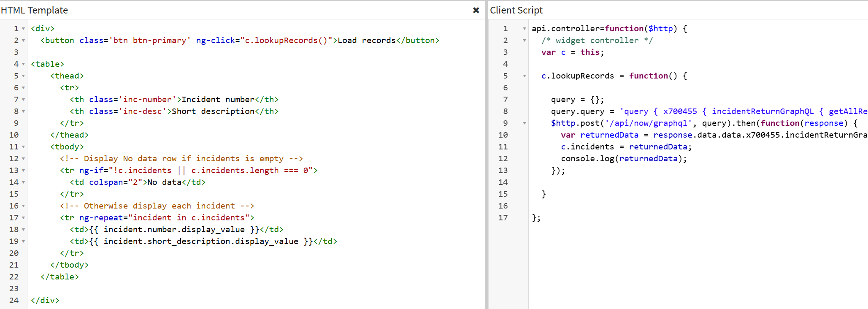Collapse the <thead> block fold arrow

(23, 76)
